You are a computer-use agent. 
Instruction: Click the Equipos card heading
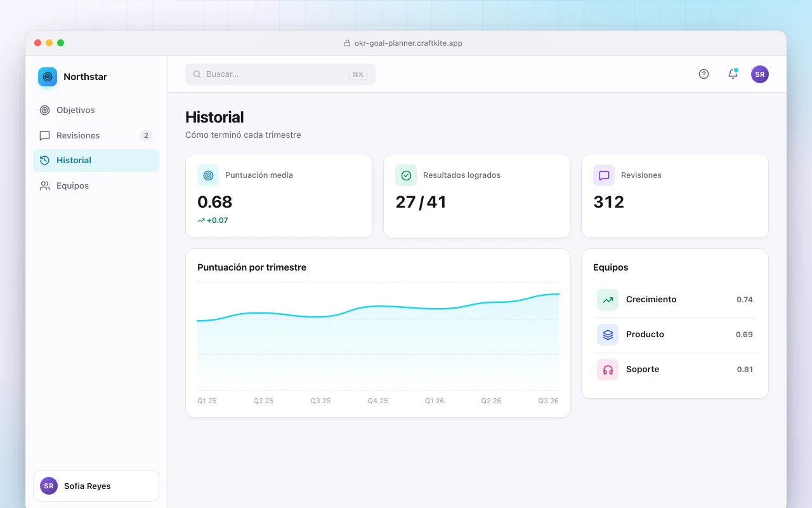click(611, 267)
